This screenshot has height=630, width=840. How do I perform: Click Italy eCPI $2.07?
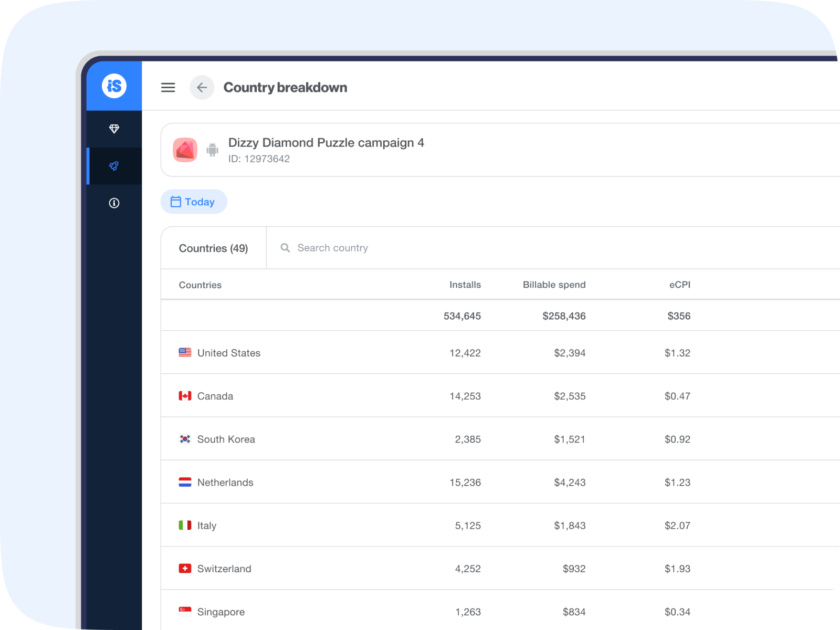pos(677,526)
